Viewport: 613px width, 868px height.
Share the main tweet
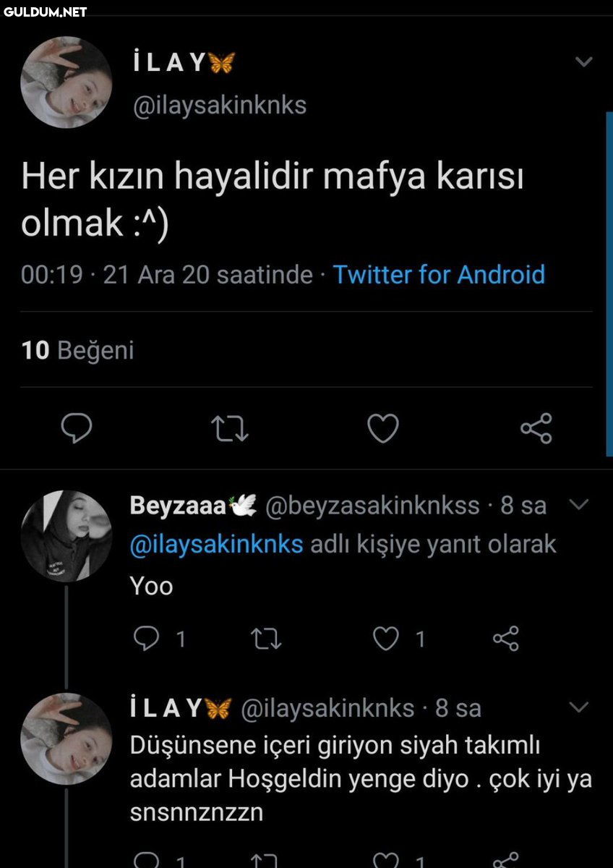tap(536, 428)
